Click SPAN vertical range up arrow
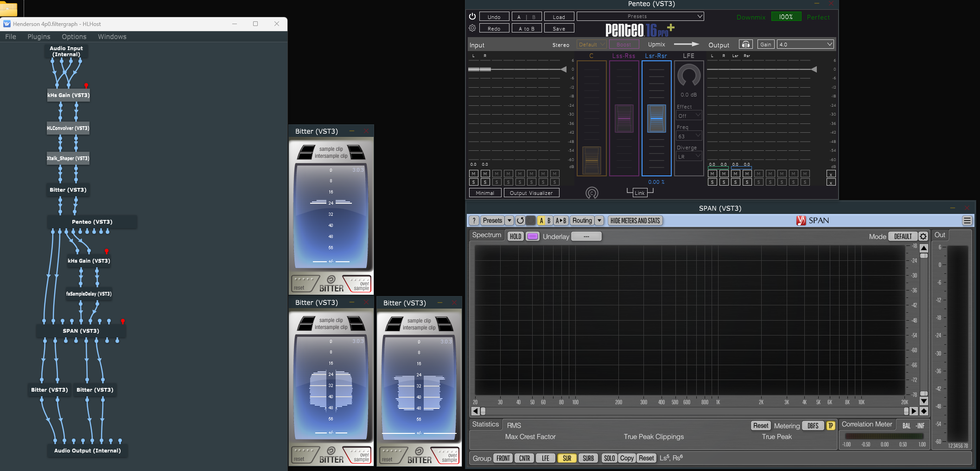Screen dimensions: 980x471 [x=923, y=248]
